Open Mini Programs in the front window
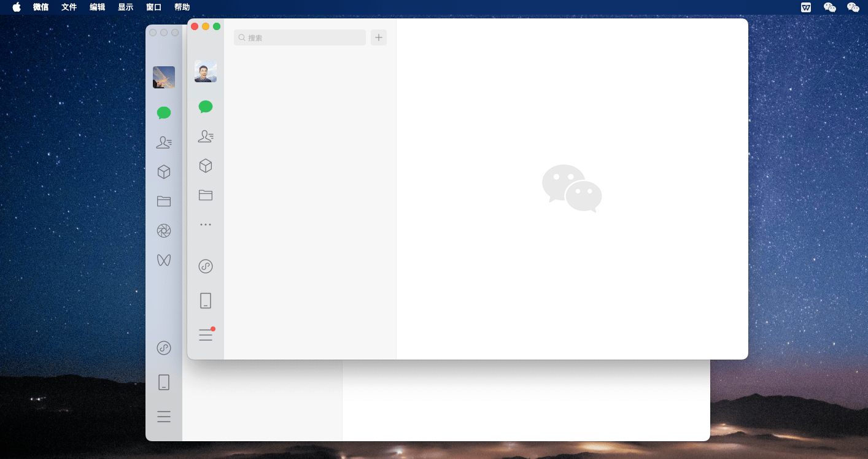The image size is (868, 459). pyautogui.click(x=206, y=266)
